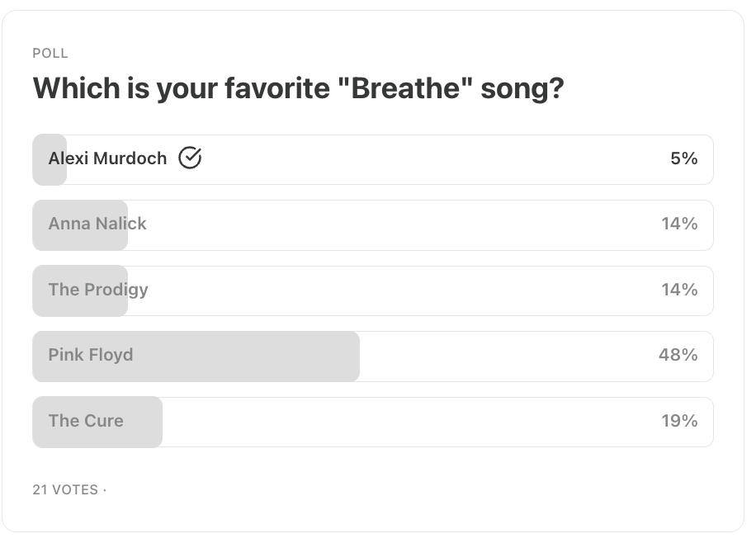Click the Pink Floyd name text
The image size is (756, 543).
(91, 356)
